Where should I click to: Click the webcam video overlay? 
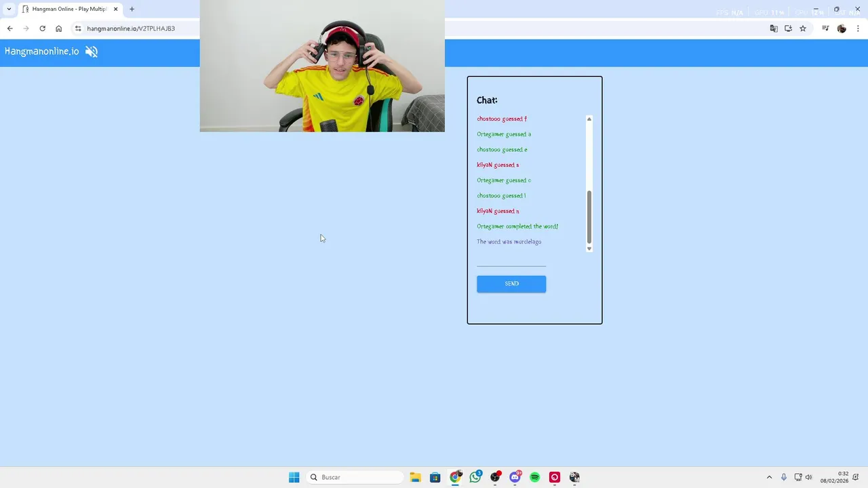(x=322, y=66)
